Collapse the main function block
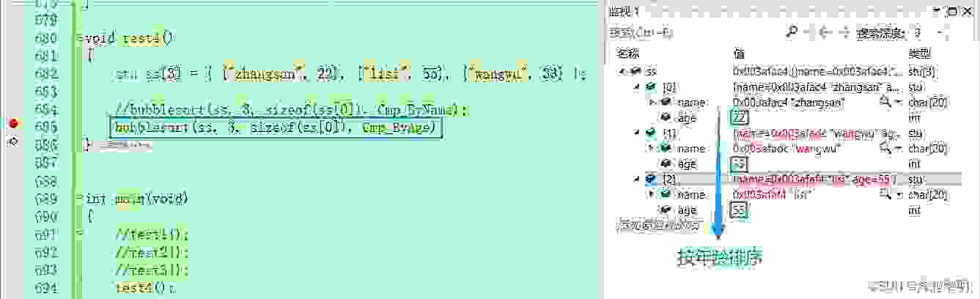 pyautogui.click(x=79, y=198)
